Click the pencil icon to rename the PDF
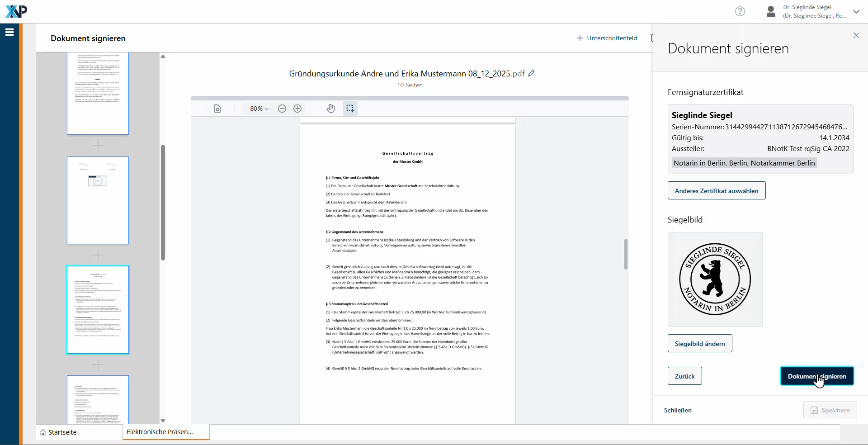The image size is (868, 445). (x=531, y=73)
